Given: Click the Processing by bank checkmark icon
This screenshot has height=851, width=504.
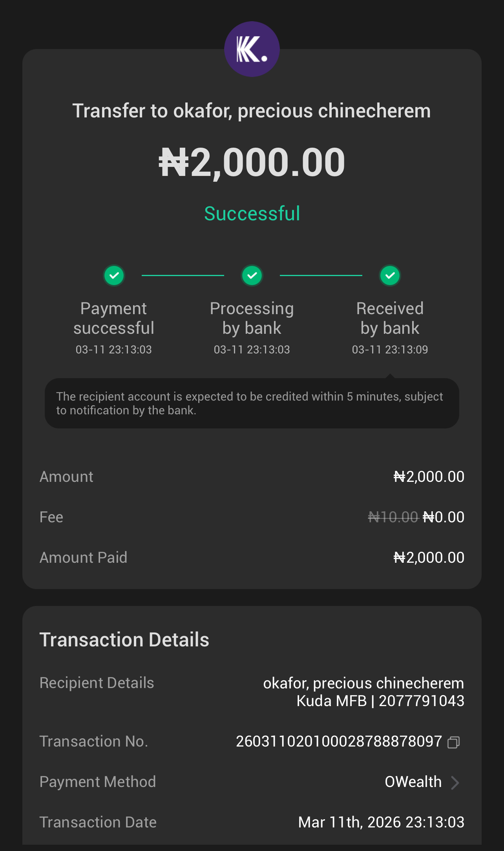Looking at the screenshot, I should click(x=252, y=275).
